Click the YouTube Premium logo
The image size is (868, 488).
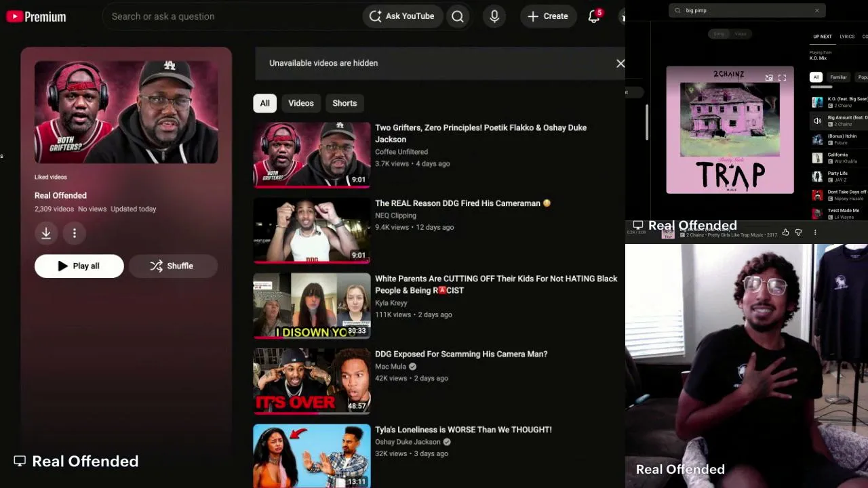tap(36, 16)
